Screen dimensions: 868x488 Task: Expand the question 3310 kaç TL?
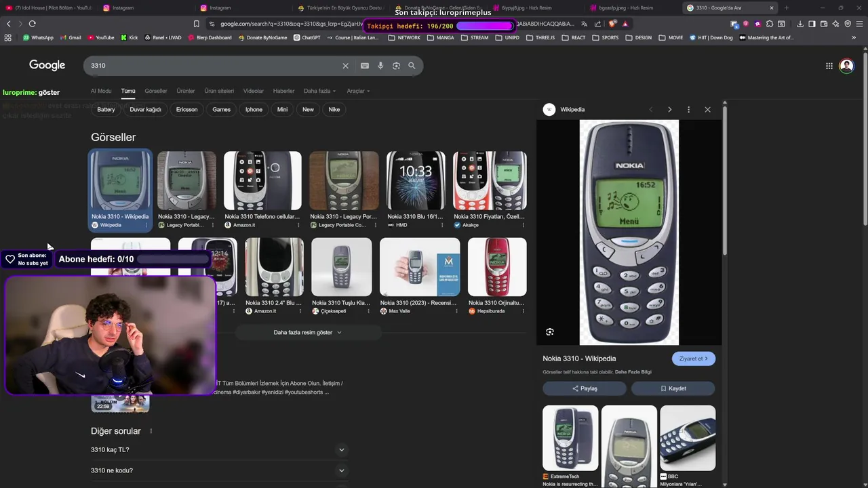(219, 449)
